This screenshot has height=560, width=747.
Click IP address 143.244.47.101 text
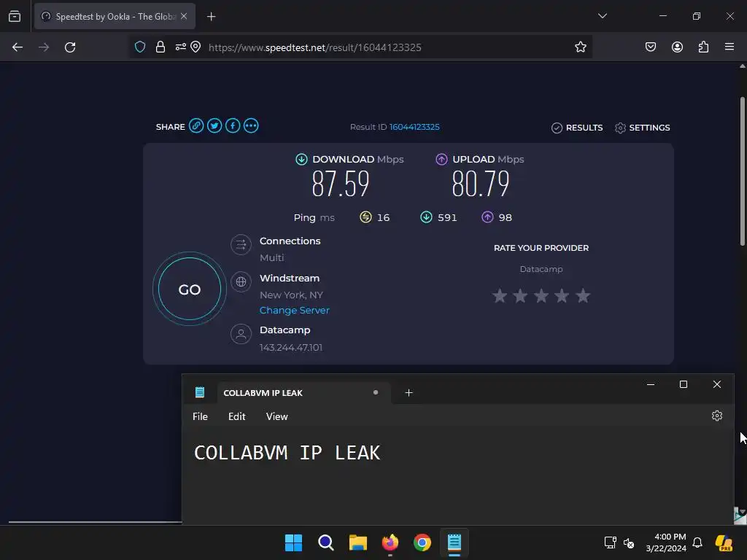291,348
